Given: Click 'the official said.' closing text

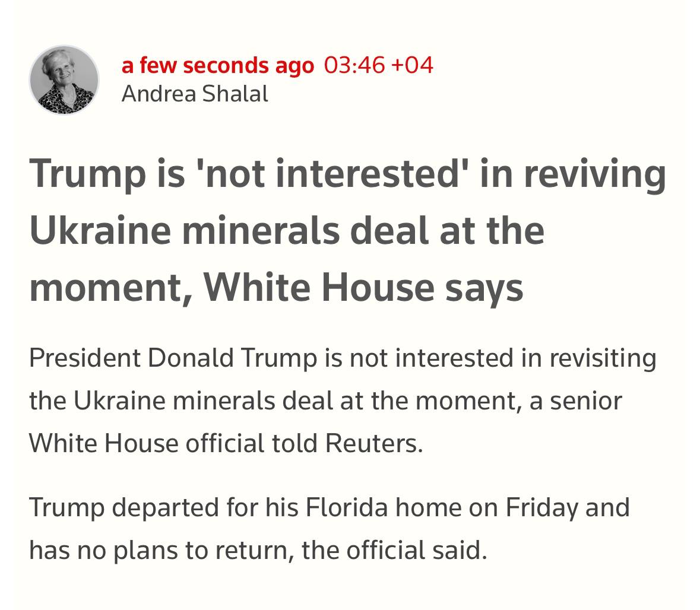Looking at the screenshot, I should (x=394, y=550).
